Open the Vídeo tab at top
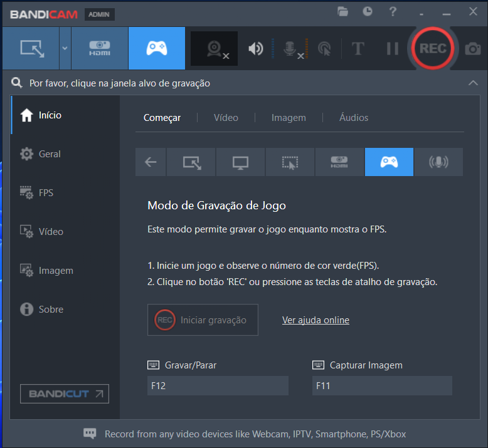This screenshot has width=488, height=448. coord(226,118)
